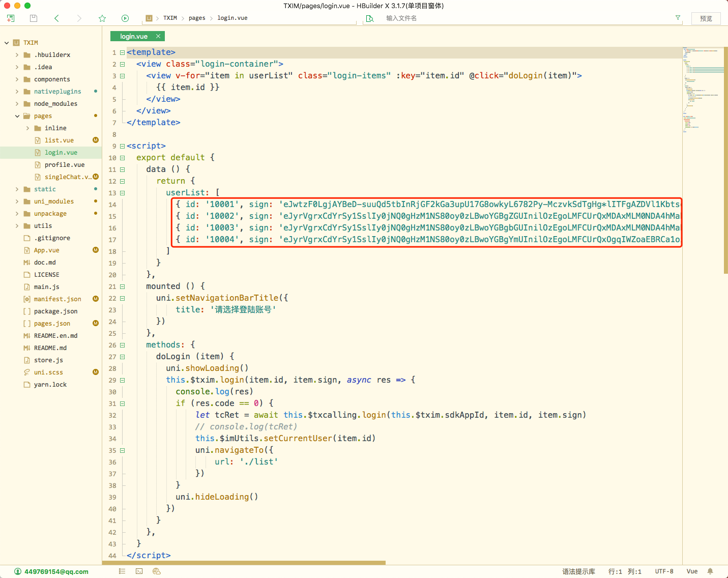Click the filter funnel icon
The width and height of the screenshot is (728, 578).
(x=678, y=18)
